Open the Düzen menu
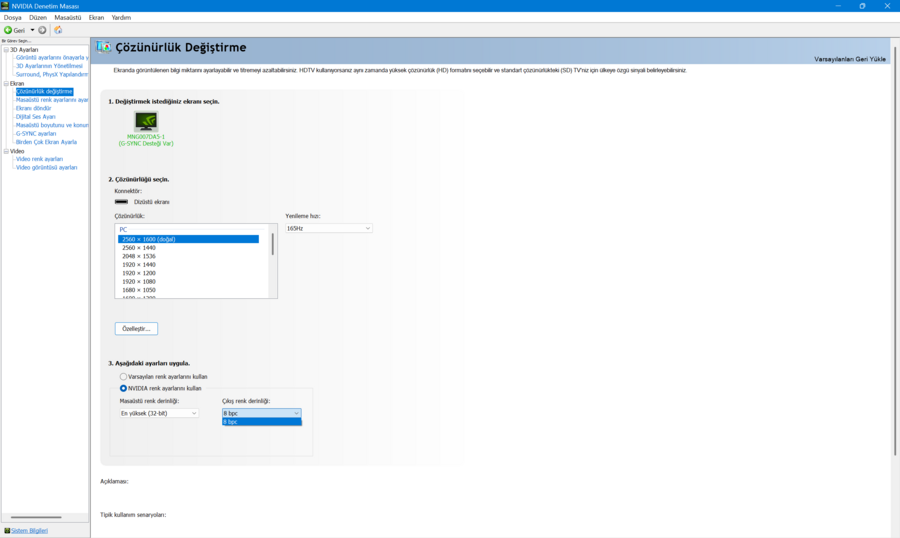 pyautogui.click(x=38, y=18)
